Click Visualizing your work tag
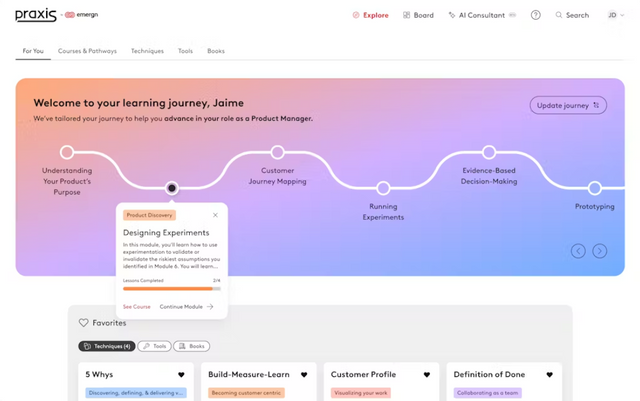Viewport: 640px width, 401px height. tap(361, 393)
